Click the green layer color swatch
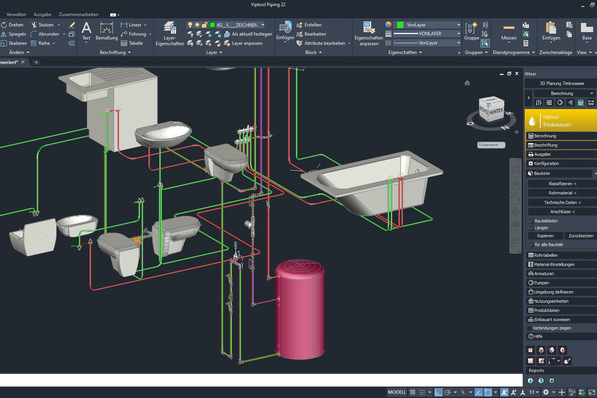 [x=212, y=25]
